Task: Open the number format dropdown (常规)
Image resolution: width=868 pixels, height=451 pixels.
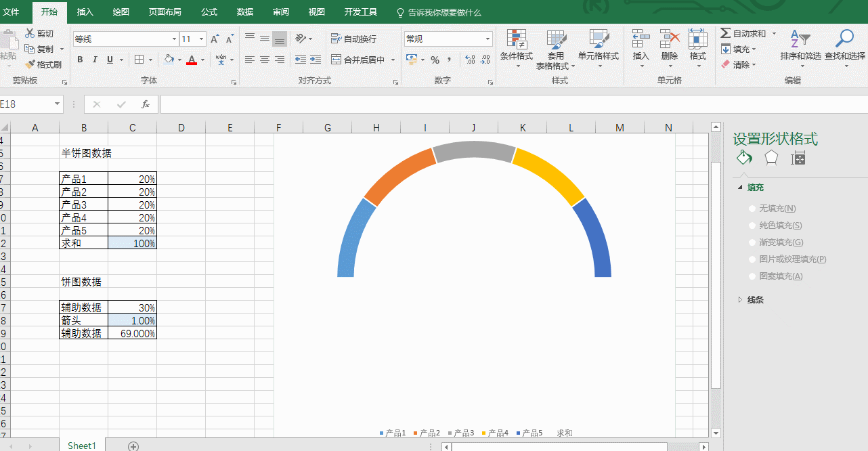Action: pos(487,39)
